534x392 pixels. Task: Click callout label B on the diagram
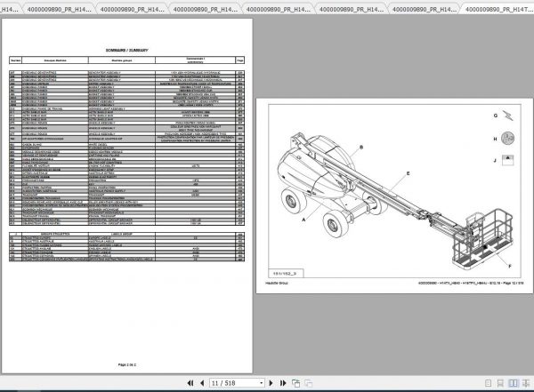(361, 147)
